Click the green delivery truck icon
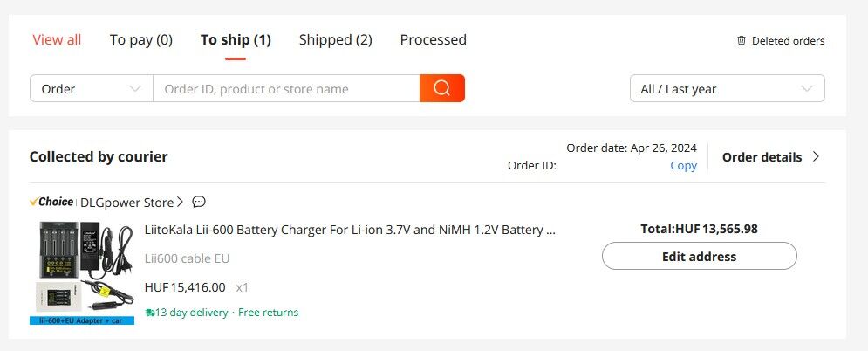The width and height of the screenshot is (868, 351). point(150,313)
